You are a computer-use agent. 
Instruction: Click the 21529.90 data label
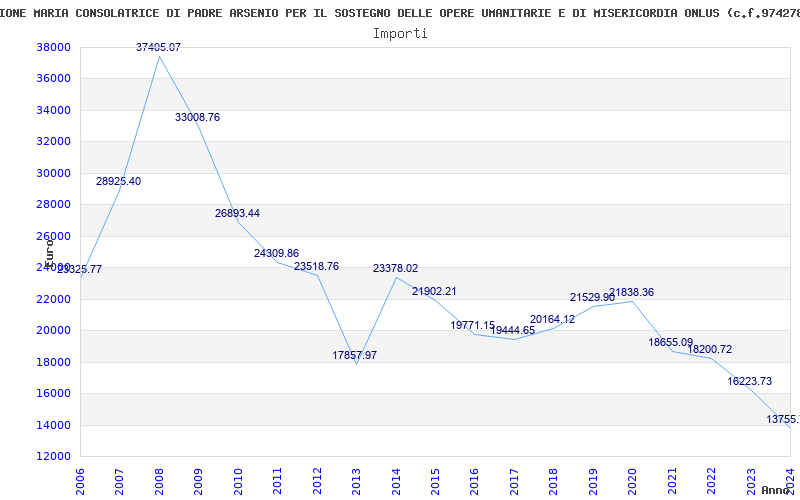(x=592, y=297)
